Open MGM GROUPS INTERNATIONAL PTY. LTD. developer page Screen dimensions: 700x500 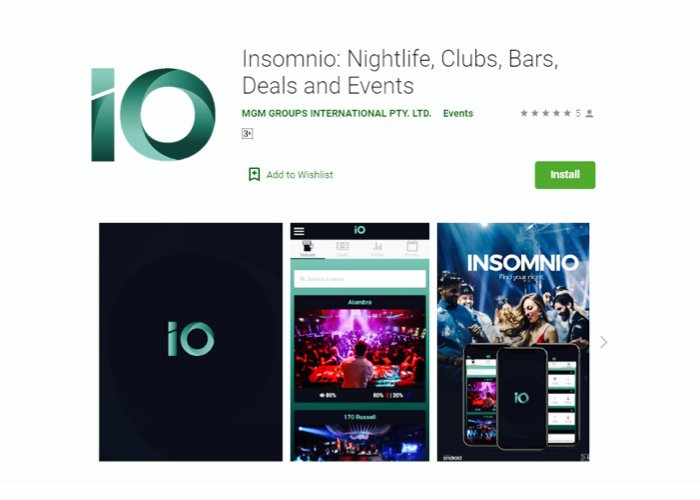336,113
